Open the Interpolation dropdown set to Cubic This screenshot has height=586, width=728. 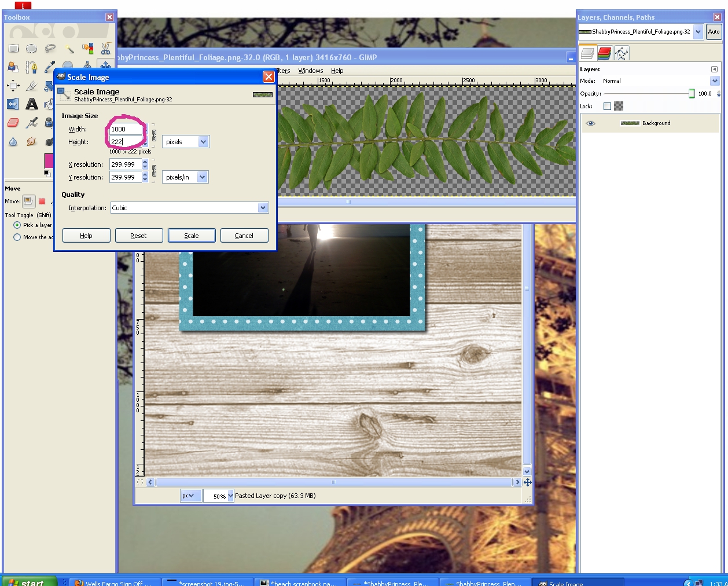(x=189, y=207)
